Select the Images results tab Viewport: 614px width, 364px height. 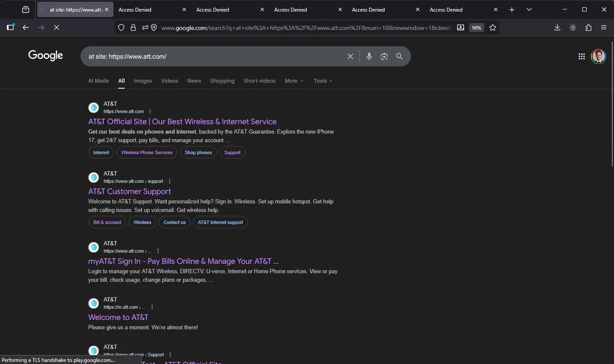(x=143, y=81)
